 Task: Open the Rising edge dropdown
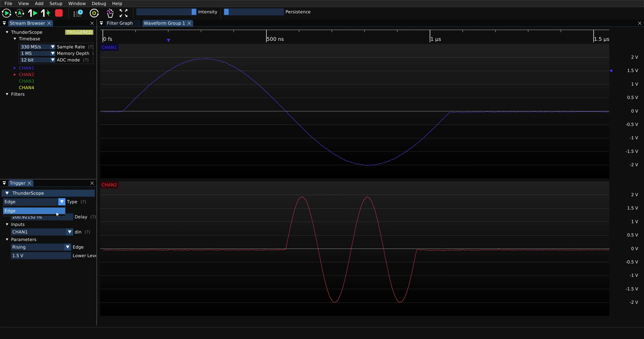pos(41,247)
